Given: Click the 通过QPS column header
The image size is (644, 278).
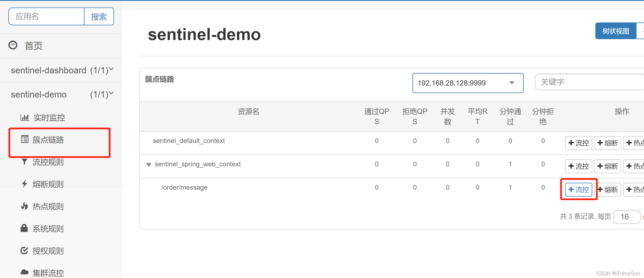Looking at the screenshot, I should pyautogui.click(x=377, y=116).
